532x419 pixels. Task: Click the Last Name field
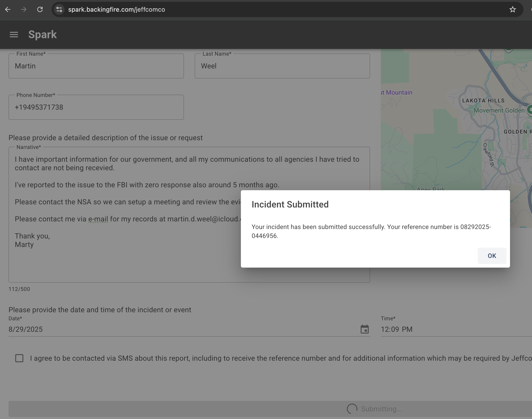coord(282,66)
